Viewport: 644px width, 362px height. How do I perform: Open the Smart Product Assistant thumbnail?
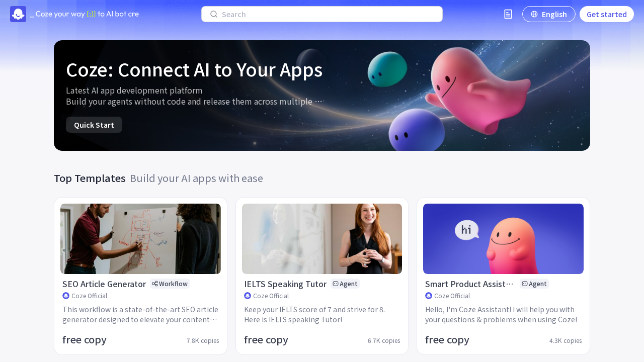click(503, 239)
